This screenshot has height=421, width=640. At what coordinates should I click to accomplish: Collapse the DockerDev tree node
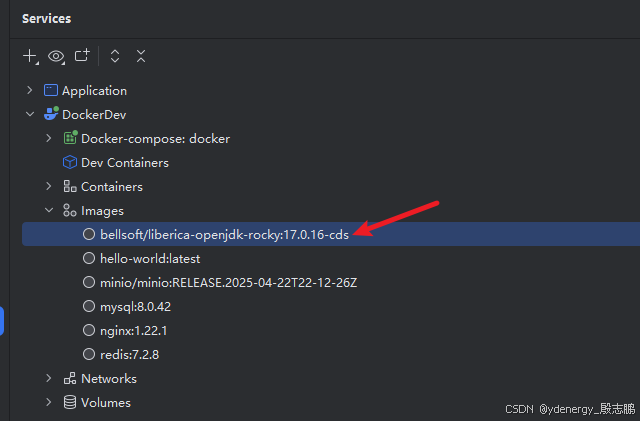point(30,114)
